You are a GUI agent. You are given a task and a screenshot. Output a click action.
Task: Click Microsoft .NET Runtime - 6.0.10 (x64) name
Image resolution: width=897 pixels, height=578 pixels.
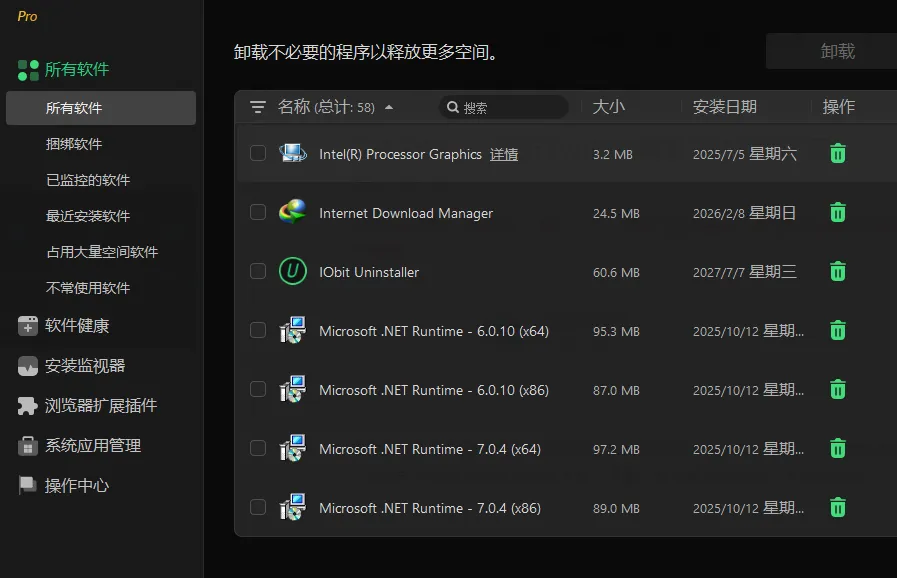[434, 331]
